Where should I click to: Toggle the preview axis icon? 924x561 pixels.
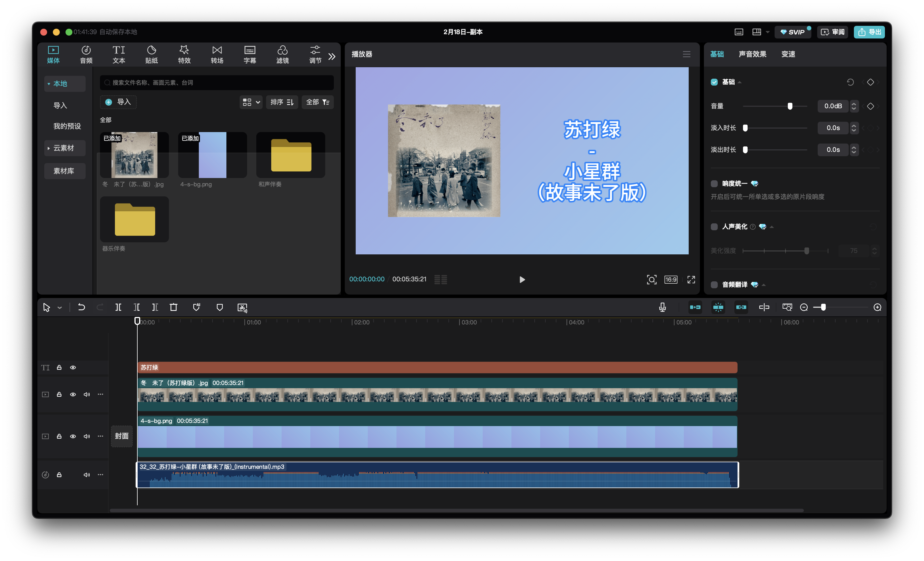pyautogui.click(x=764, y=307)
